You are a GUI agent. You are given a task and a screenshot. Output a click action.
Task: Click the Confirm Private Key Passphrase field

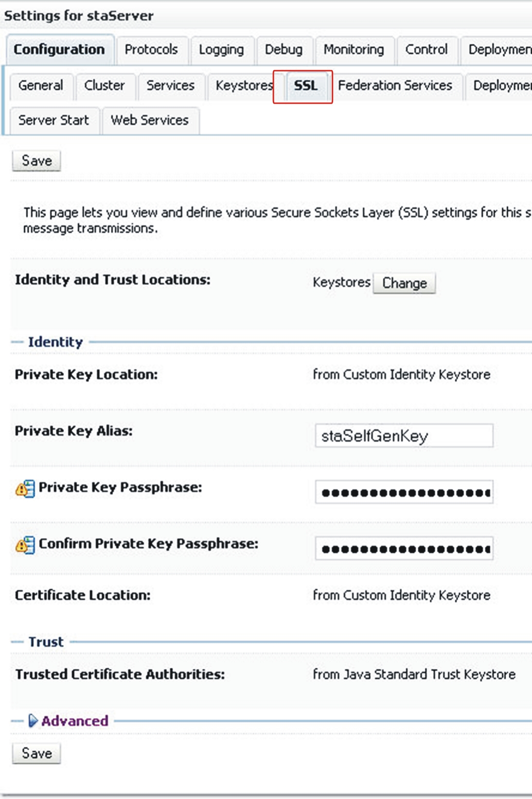[x=404, y=548]
